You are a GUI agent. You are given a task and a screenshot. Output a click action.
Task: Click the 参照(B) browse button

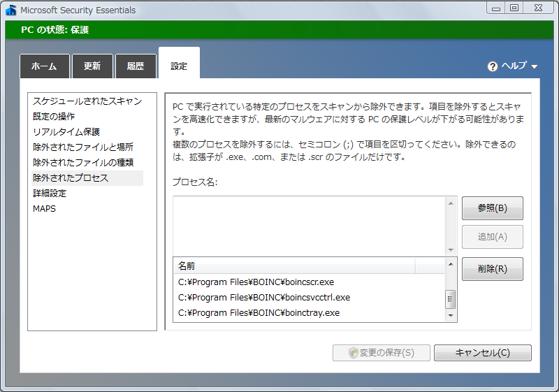(493, 208)
